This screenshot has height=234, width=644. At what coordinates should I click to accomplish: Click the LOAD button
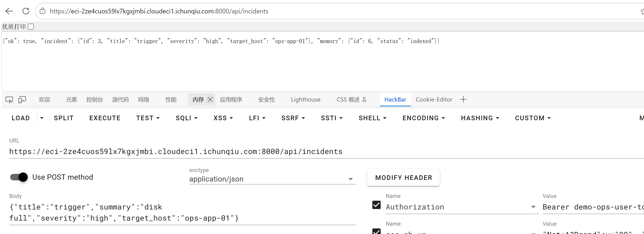(x=21, y=118)
